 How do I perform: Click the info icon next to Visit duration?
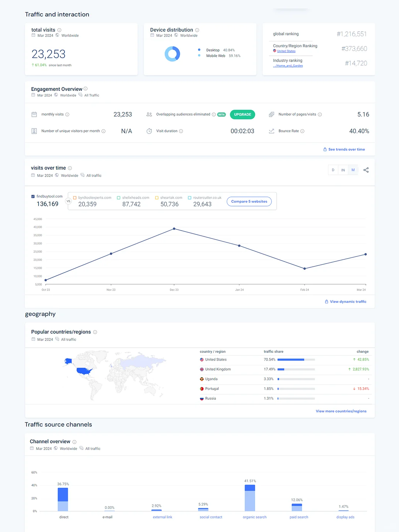[x=181, y=131]
